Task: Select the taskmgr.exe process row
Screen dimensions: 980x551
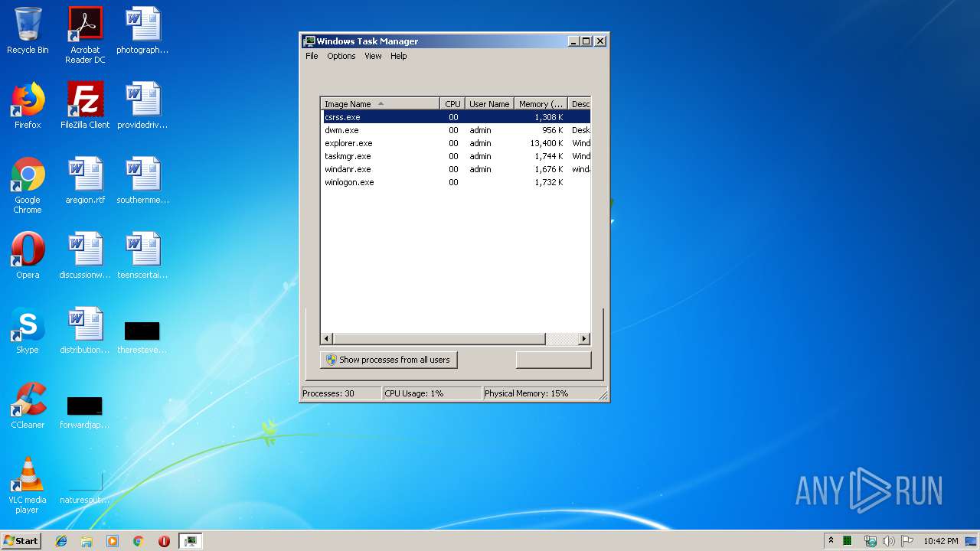Action: 456,156
